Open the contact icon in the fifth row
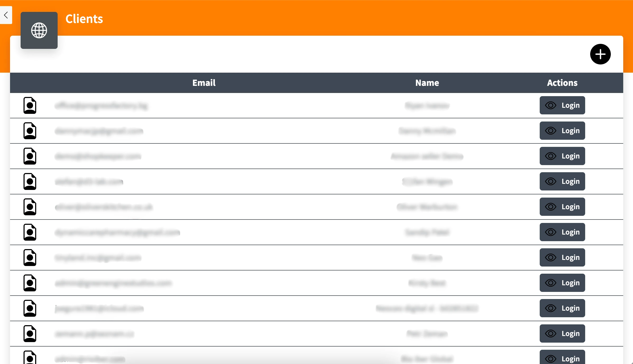Image resolution: width=633 pixels, height=364 pixels. tap(30, 207)
